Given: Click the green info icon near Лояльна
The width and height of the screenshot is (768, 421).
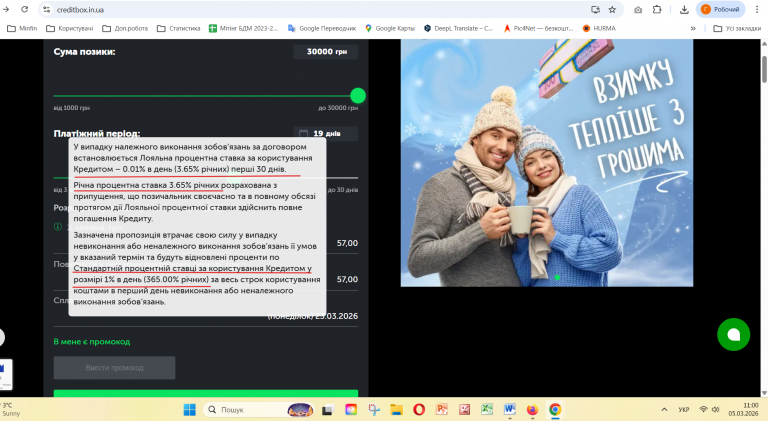Looking at the screenshot, I should [58, 227].
